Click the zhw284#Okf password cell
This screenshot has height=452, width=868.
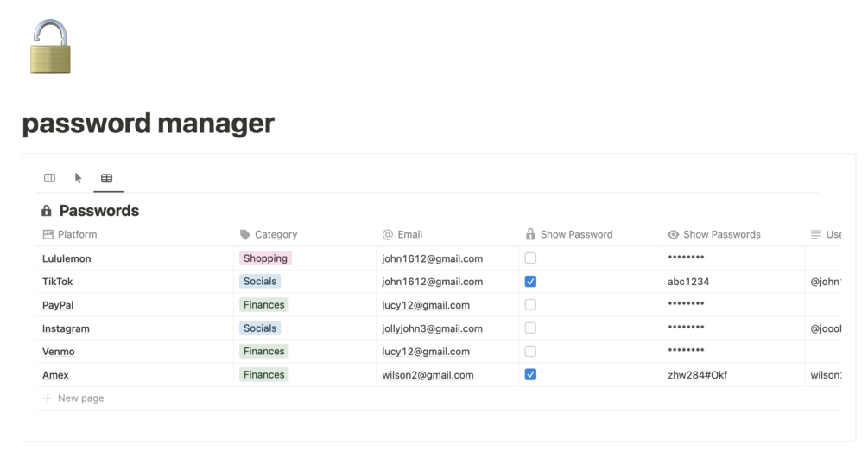pos(698,375)
